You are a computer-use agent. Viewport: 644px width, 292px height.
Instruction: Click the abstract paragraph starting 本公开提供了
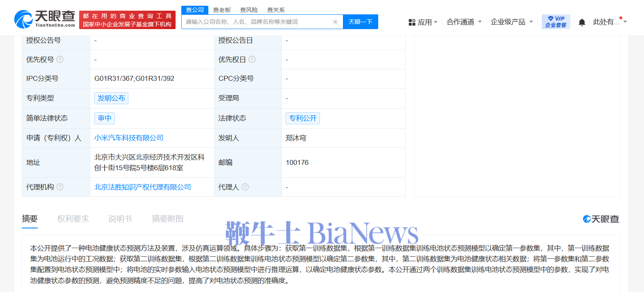click(x=320, y=265)
